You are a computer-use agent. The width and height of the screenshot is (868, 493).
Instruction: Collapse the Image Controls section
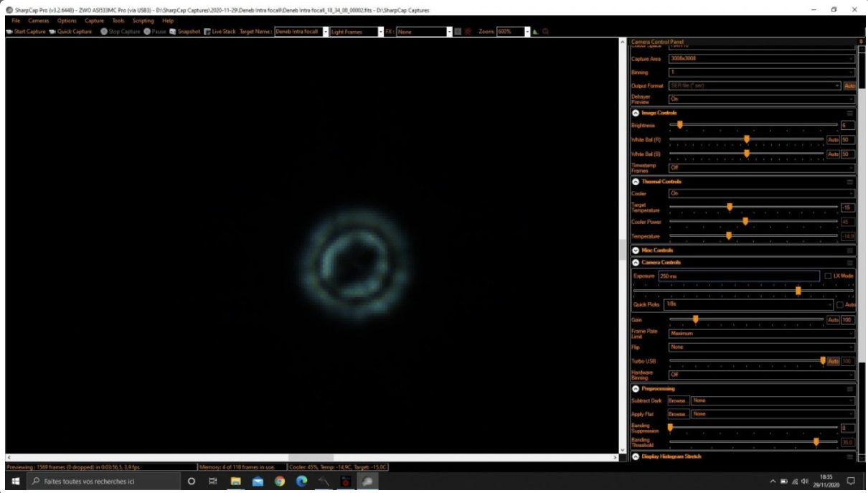pyautogui.click(x=636, y=113)
